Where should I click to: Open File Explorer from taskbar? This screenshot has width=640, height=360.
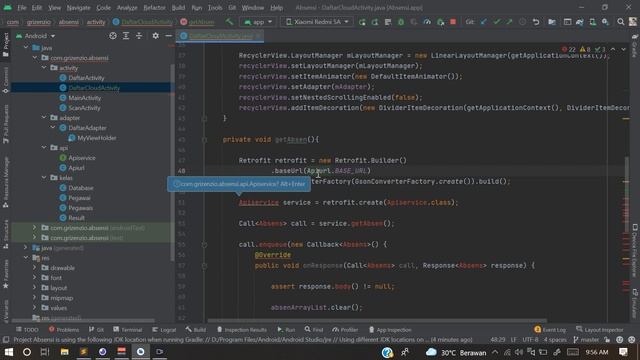pyautogui.click(x=64, y=352)
